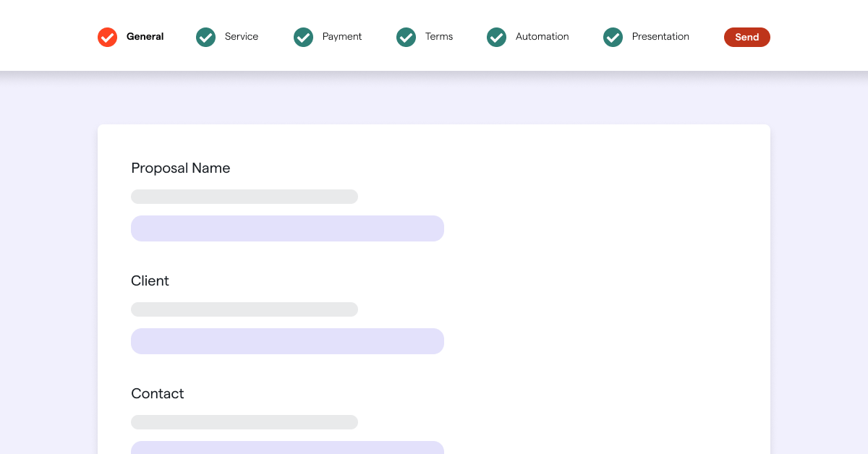868x454 pixels.
Task: Select the checkmark icon beside Terms
Action: point(406,37)
